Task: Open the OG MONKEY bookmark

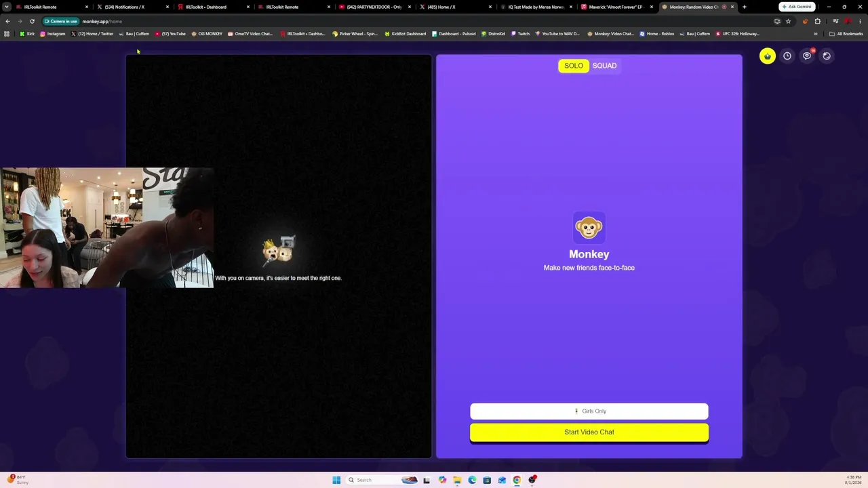Action: pyautogui.click(x=207, y=34)
